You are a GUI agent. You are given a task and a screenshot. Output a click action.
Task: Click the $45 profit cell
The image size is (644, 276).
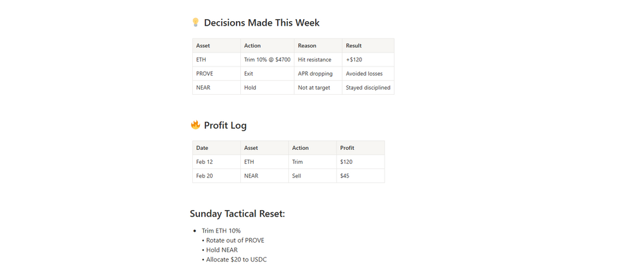(x=361, y=176)
